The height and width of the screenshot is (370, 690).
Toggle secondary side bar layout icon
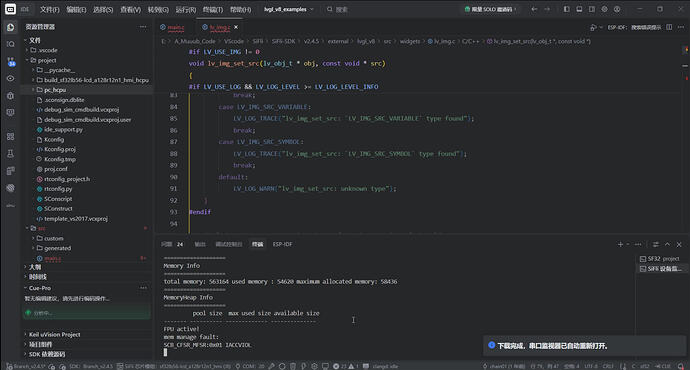(592, 9)
